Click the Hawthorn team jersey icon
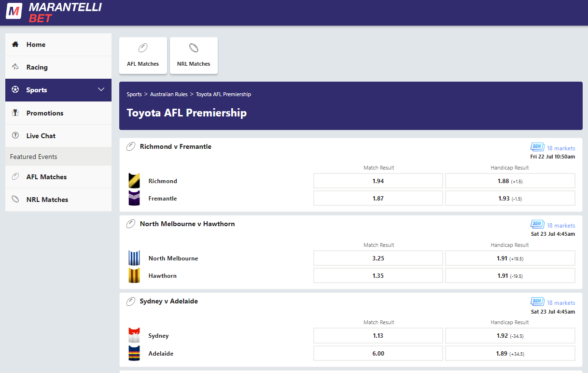This screenshot has width=588, height=373. coord(134,275)
